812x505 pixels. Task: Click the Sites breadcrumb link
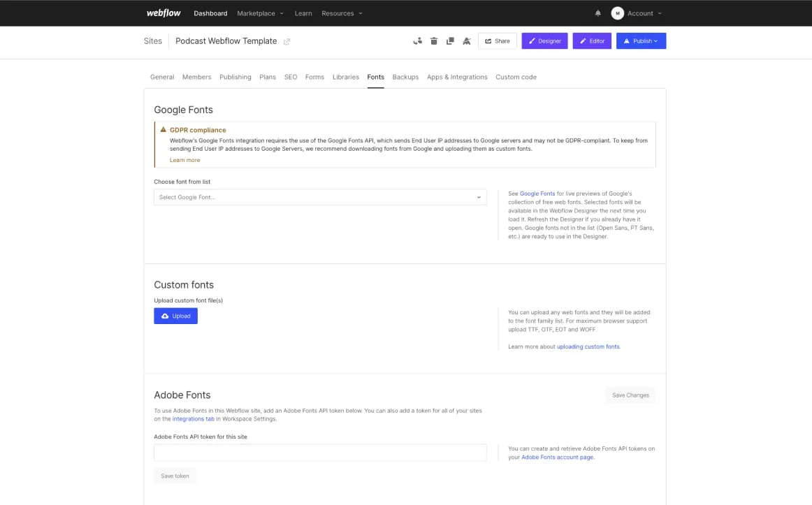click(153, 41)
